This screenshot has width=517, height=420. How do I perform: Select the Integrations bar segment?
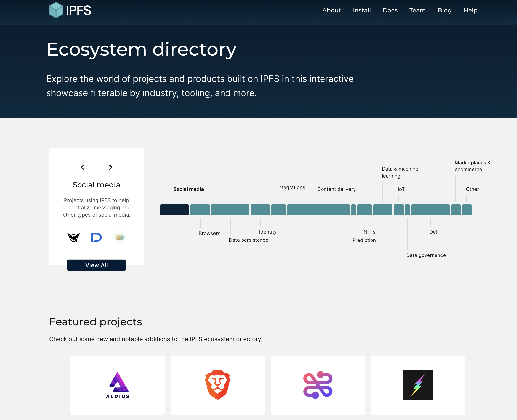[278, 210]
